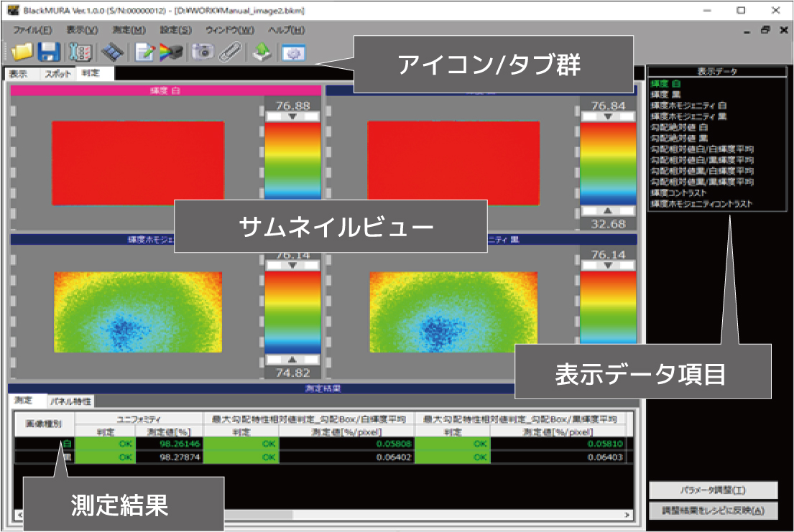
Task: Click the 0.05810 value cell
Action: (558, 444)
